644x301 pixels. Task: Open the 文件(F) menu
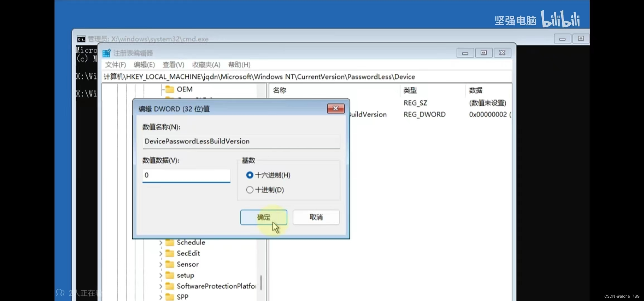[x=115, y=65]
